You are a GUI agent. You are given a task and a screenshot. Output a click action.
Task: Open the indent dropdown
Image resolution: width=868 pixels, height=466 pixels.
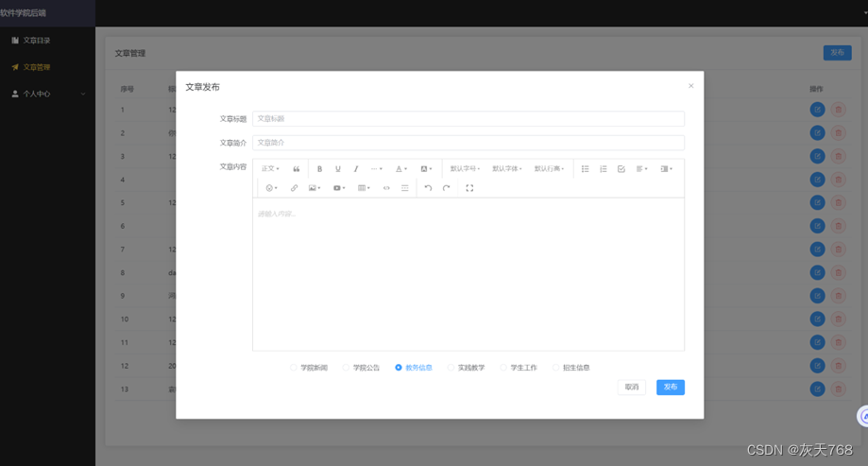click(667, 169)
